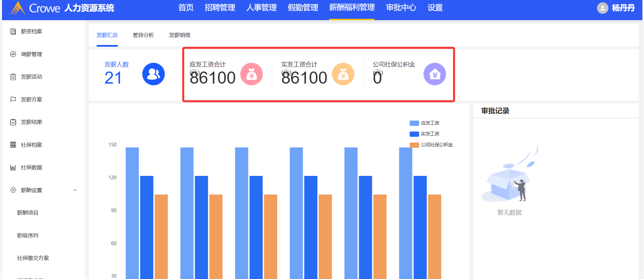644x279 pixels.
Task: Click the 发薪活动 list icon
Action: 13,77
